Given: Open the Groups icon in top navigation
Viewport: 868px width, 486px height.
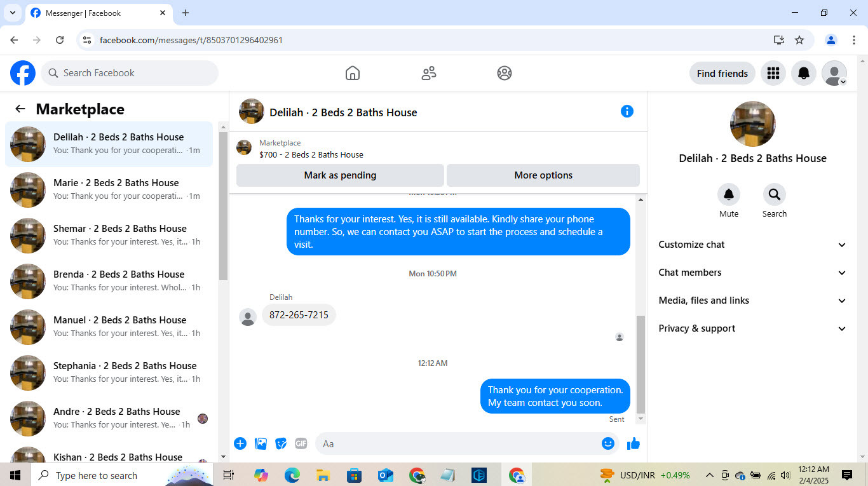Looking at the screenshot, I should 505,73.
